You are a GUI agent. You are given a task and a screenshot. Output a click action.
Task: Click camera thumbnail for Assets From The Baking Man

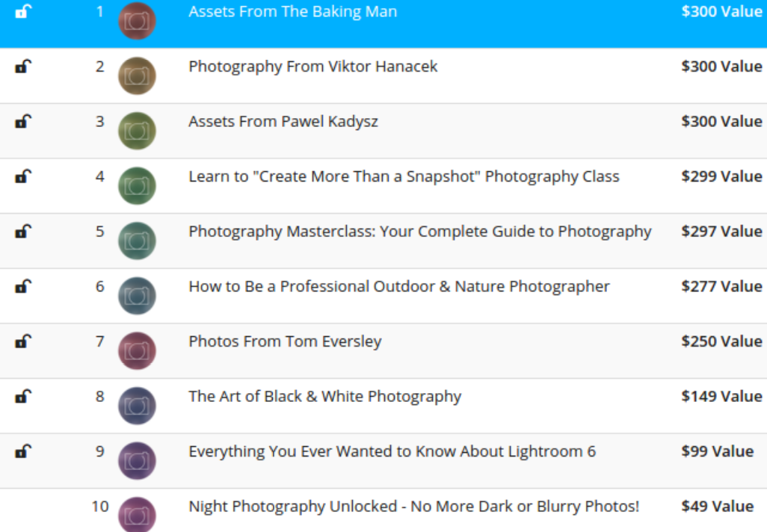click(x=137, y=21)
